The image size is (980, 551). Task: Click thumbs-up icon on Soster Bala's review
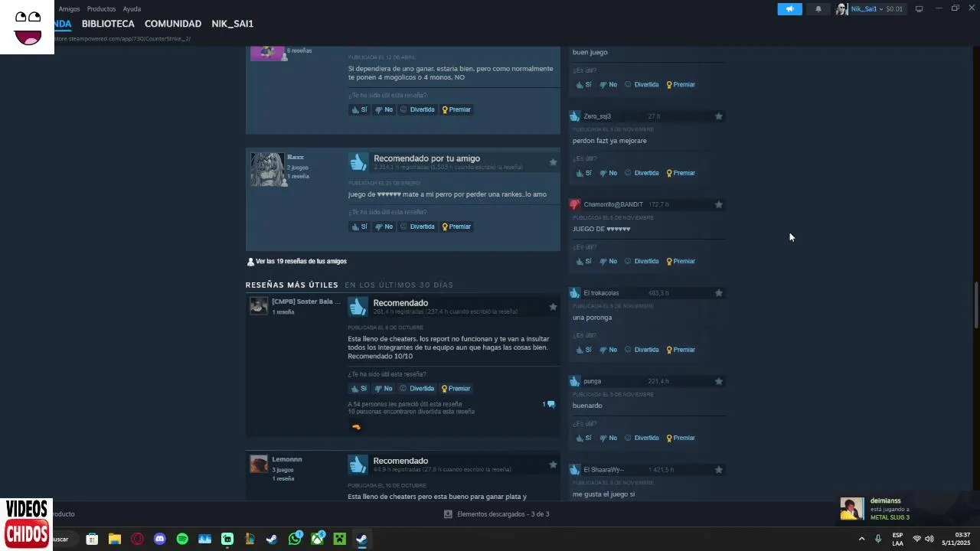(x=358, y=306)
